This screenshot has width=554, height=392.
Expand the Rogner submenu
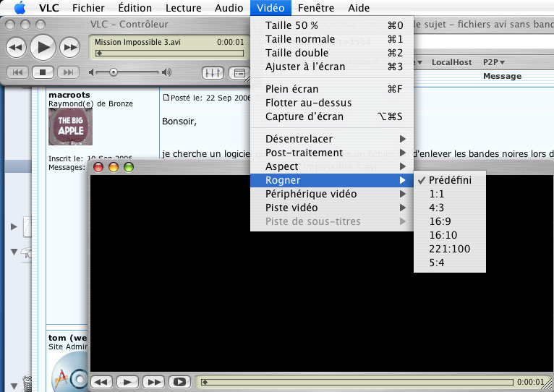[332, 180]
